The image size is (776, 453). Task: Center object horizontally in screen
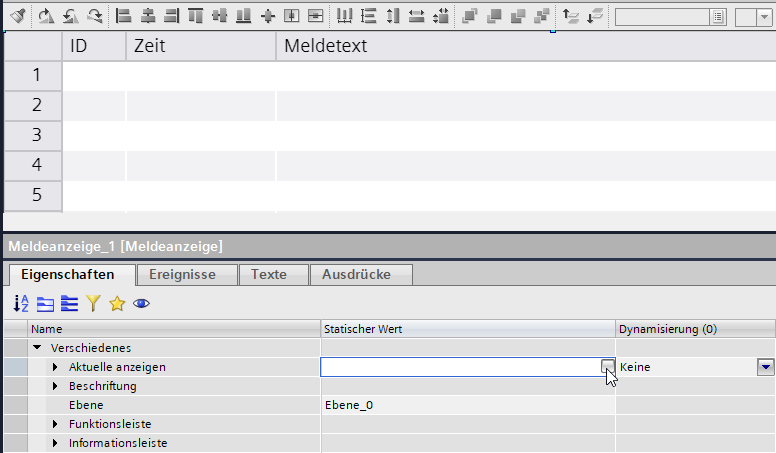pos(291,16)
